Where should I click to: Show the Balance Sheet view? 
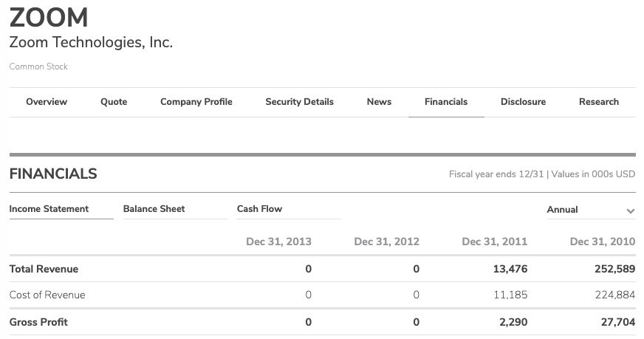coord(154,209)
